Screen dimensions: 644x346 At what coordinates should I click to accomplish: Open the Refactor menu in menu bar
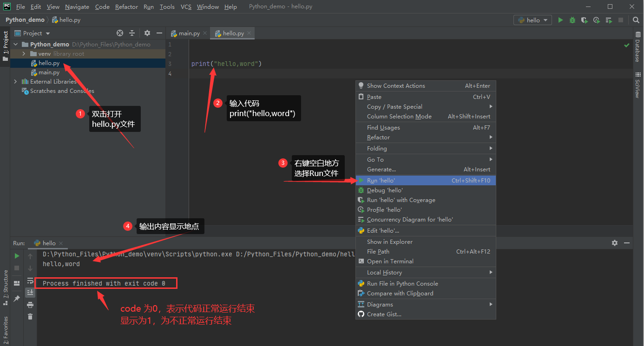tap(126, 7)
